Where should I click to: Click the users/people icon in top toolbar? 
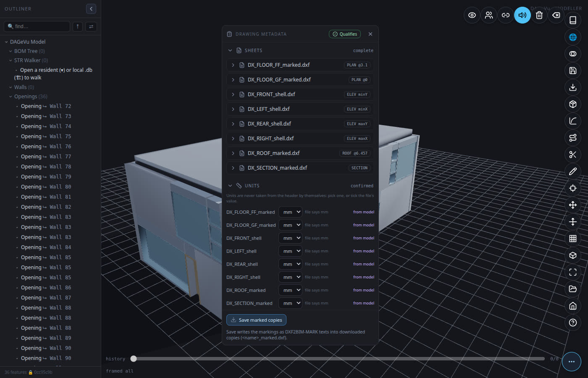(489, 15)
